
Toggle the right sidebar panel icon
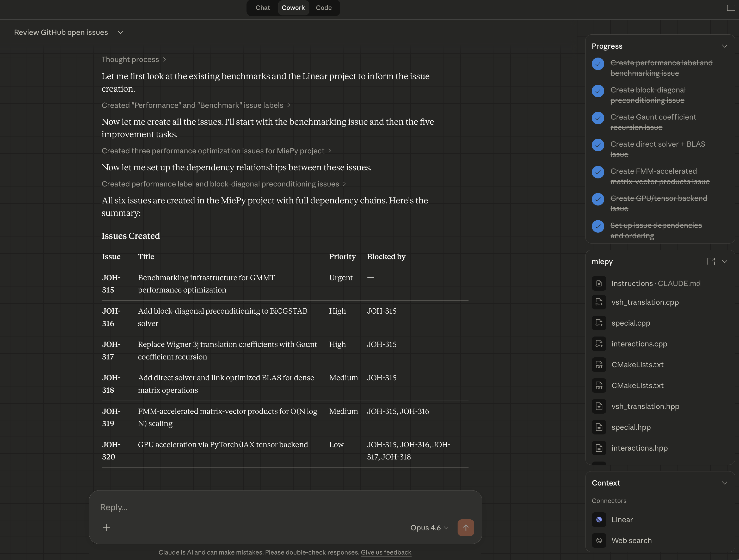pos(731,8)
